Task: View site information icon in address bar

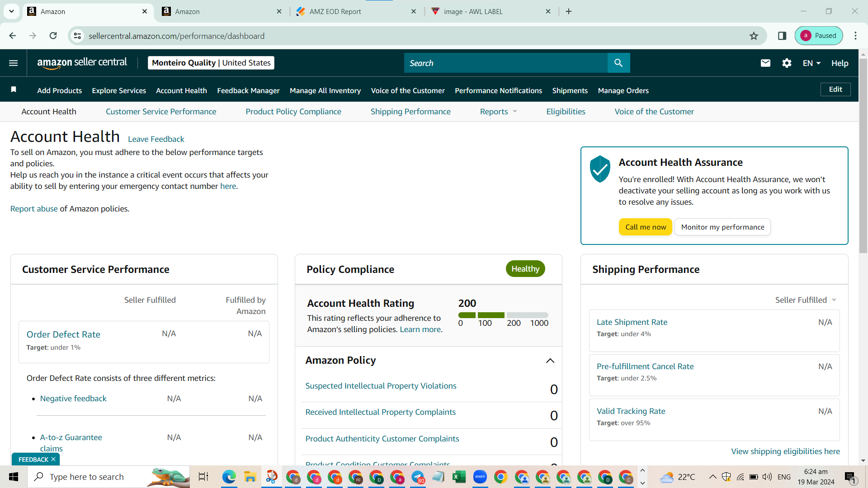Action: click(78, 36)
